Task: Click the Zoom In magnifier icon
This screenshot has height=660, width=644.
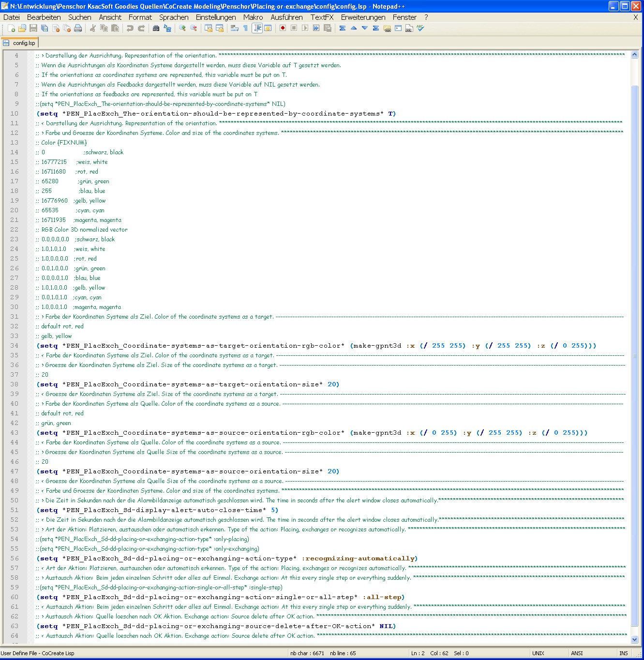Action: click(182, 29)
